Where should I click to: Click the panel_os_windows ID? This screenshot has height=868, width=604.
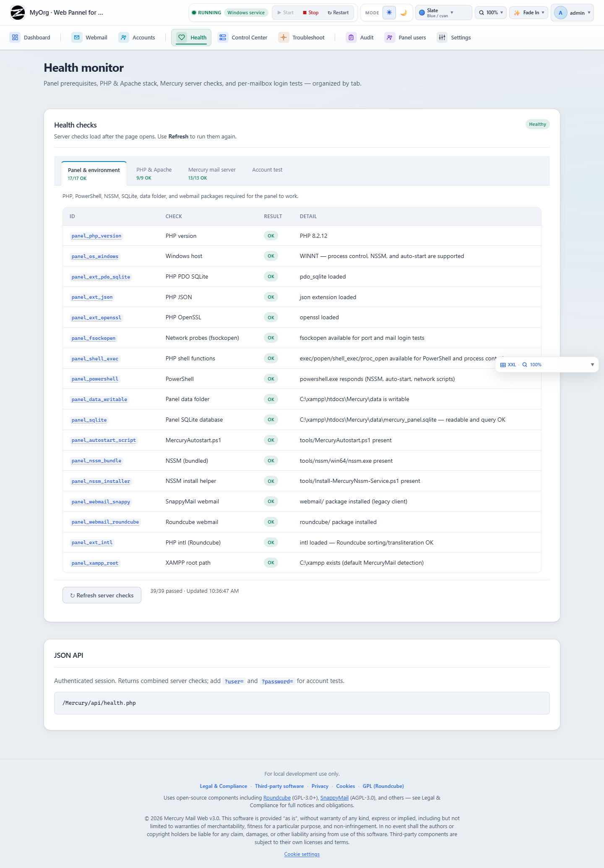(x=95, y=256)
